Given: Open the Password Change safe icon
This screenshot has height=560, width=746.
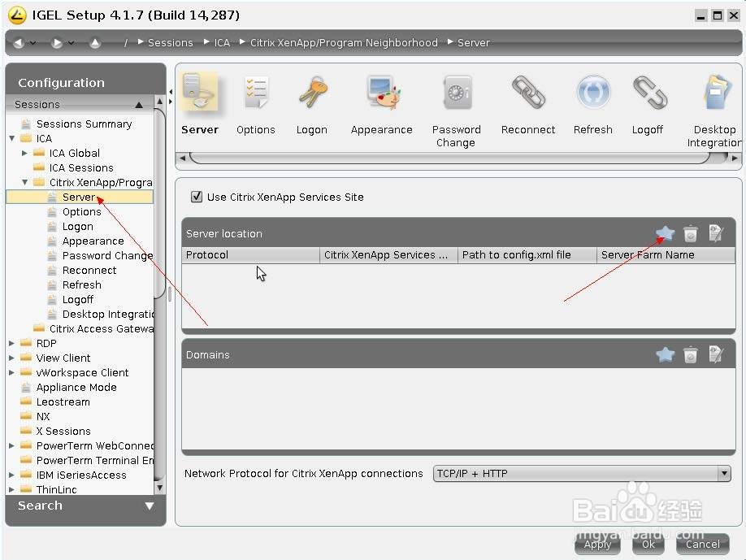Looking at the screenshot, I should click(457, 92).
